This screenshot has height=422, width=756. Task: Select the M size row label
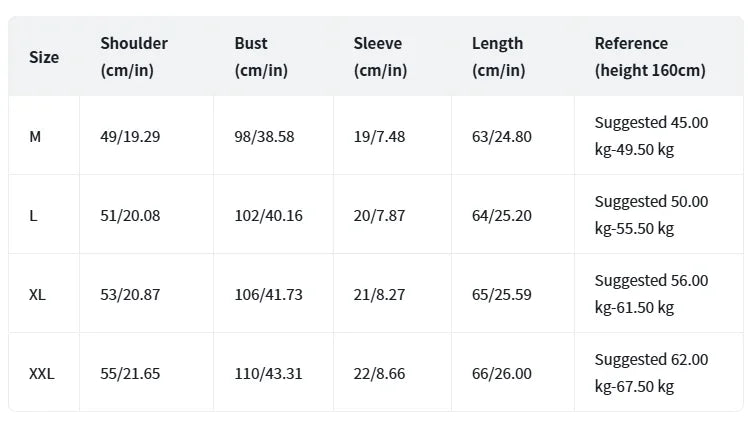(x=35, y=136)
